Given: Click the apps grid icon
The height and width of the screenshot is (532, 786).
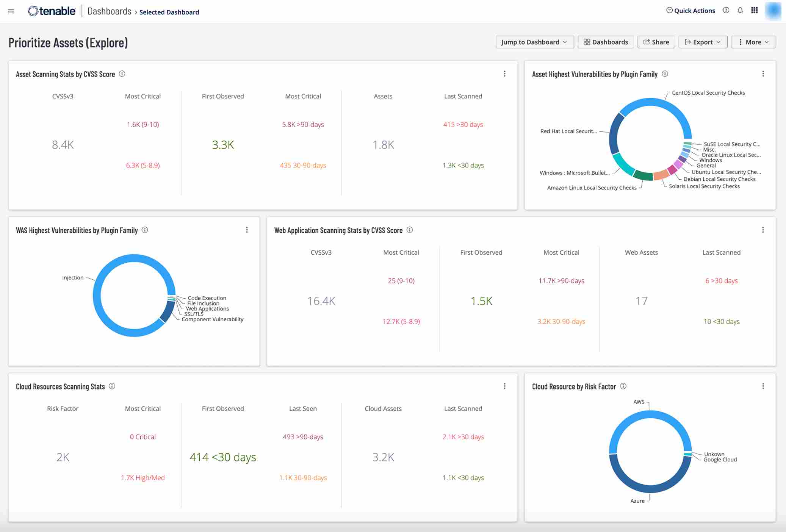Looking at the screenshot, I should 755,10.
